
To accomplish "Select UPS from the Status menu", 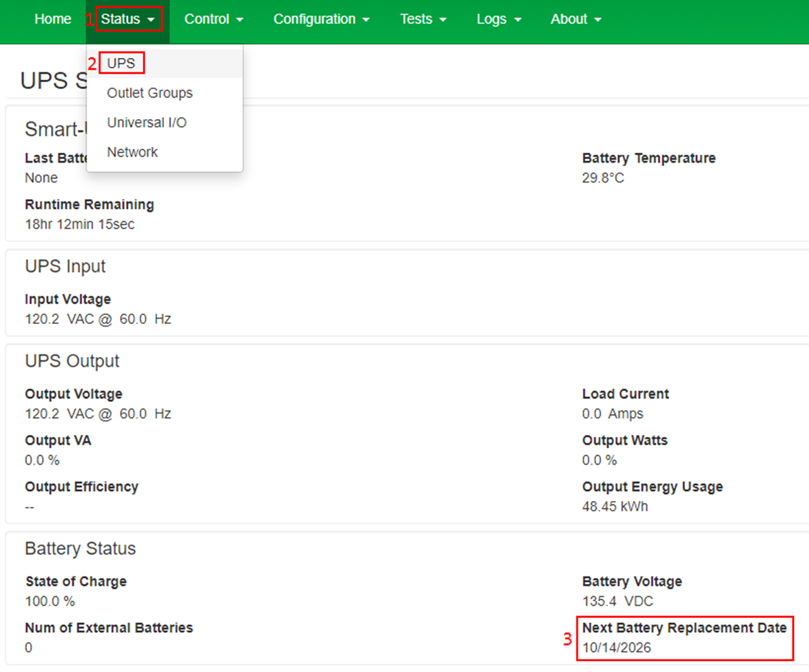I will click(x=164, y=63).
